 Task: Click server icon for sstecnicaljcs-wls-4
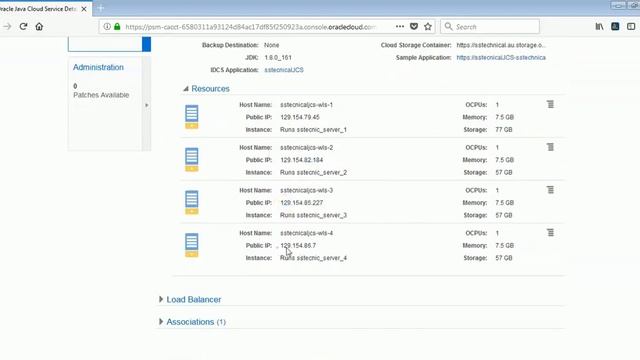click(x=191, y=245)
